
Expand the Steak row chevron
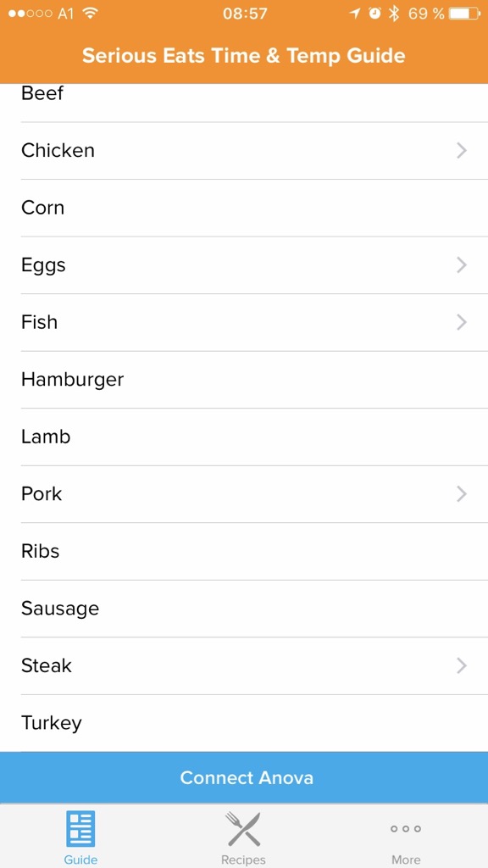[x=462, y=665]
